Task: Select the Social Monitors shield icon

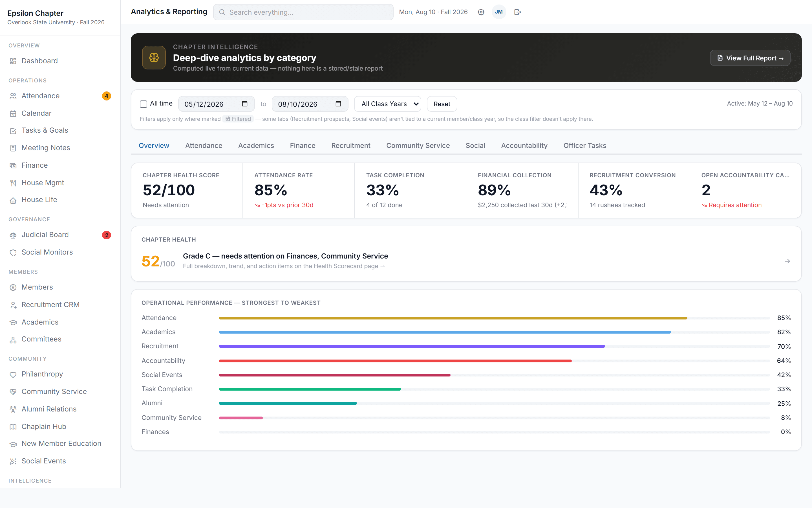Action: (13, 253)
